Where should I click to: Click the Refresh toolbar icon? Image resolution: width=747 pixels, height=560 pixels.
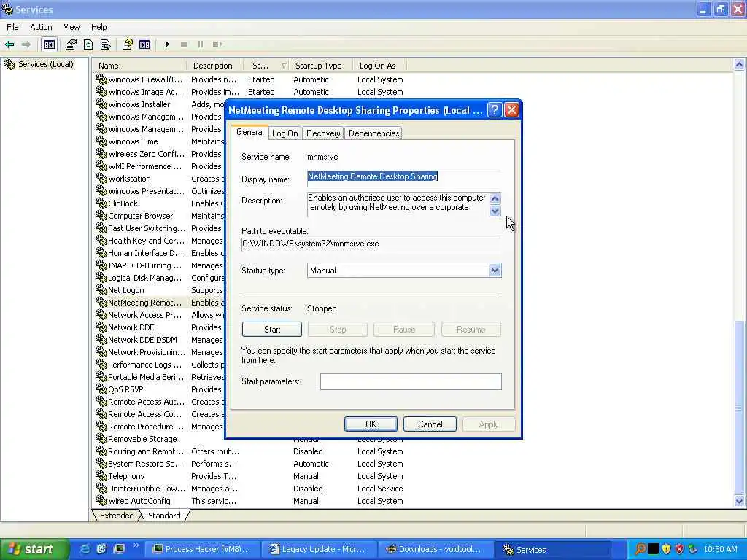pyautogui.click(x=88, y=44)
